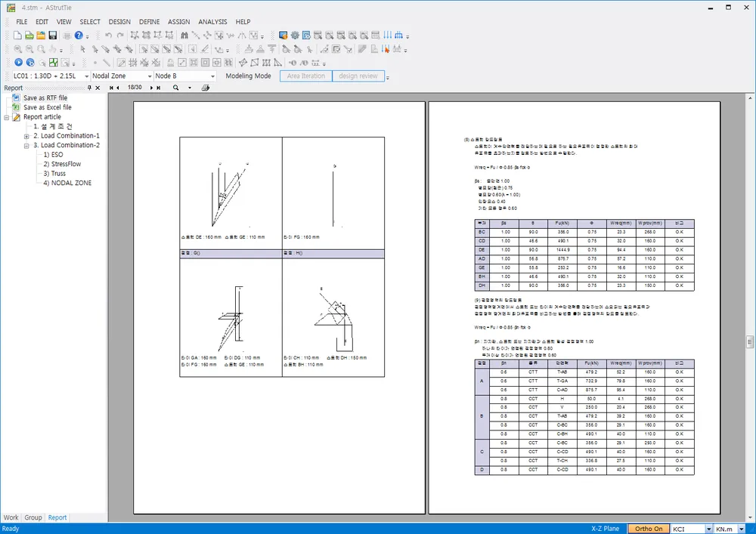Image resolution: width=756 pixels, height=534 pixels.
Task: Collapse the Load Combination-2 tree node
Action: (26, 146)
